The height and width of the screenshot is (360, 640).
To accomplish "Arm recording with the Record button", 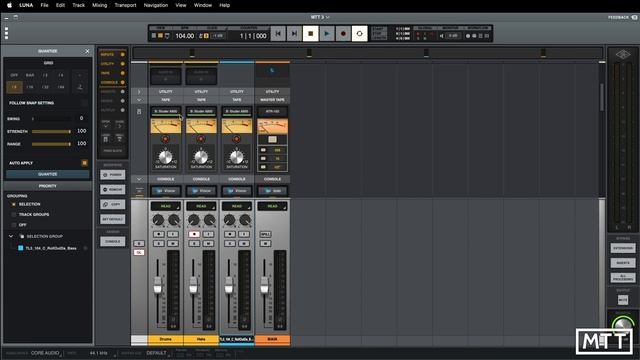I will 343,33.
